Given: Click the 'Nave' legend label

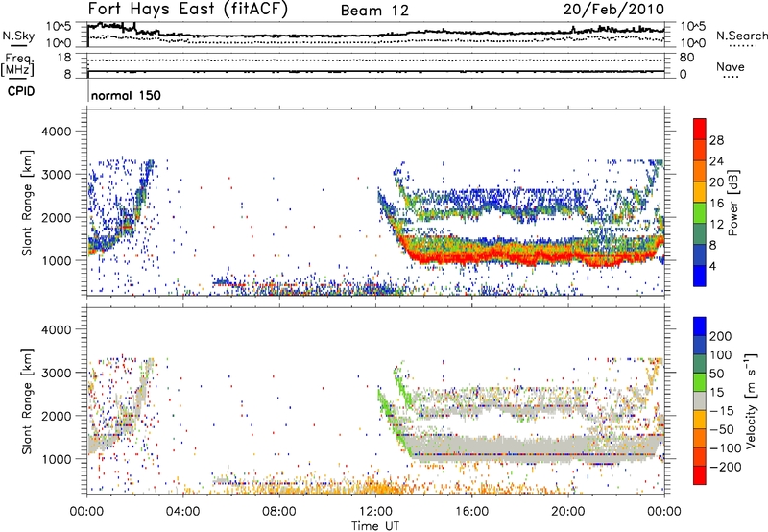Looking at the screenshot, I should (x=731, y=66).
